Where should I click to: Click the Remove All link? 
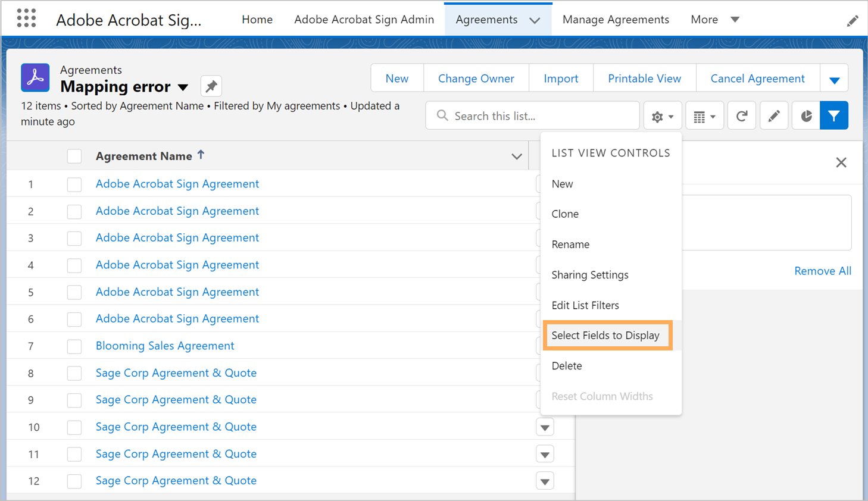tap(822, 271)
